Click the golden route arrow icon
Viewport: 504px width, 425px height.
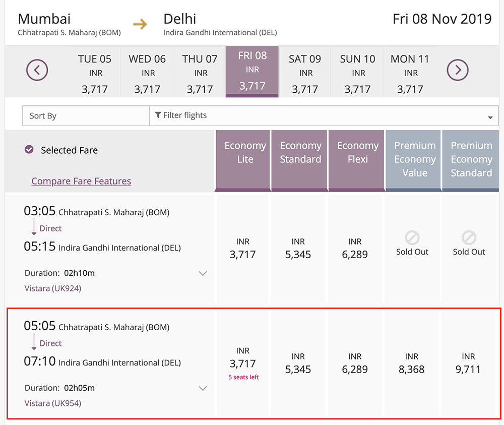[140, 24]
